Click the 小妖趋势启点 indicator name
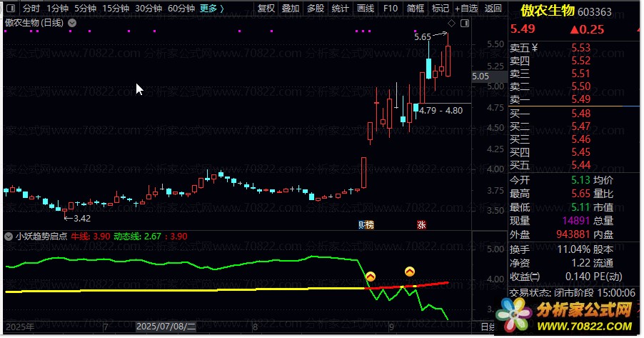 click(x=41, y=237)
